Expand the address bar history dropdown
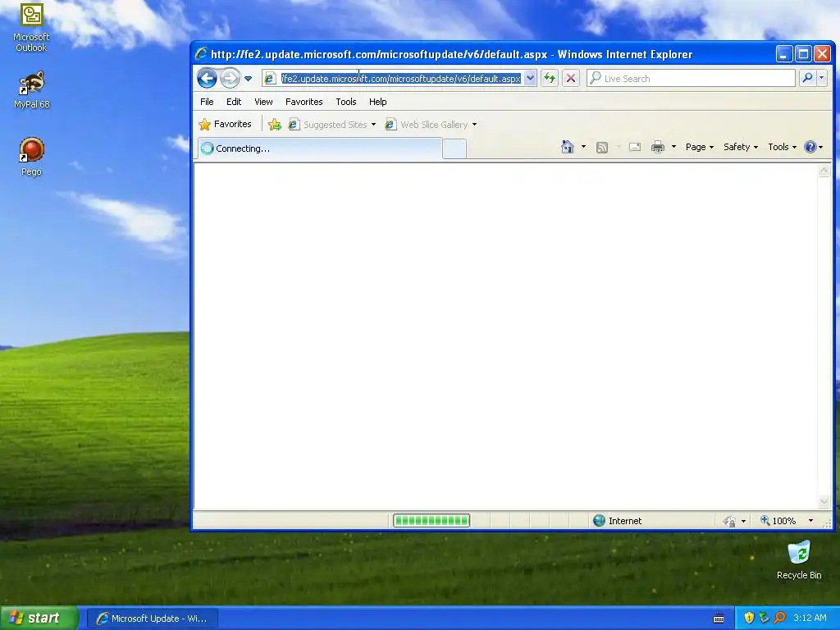The image size is (840, 630). [x=530, y=79]
